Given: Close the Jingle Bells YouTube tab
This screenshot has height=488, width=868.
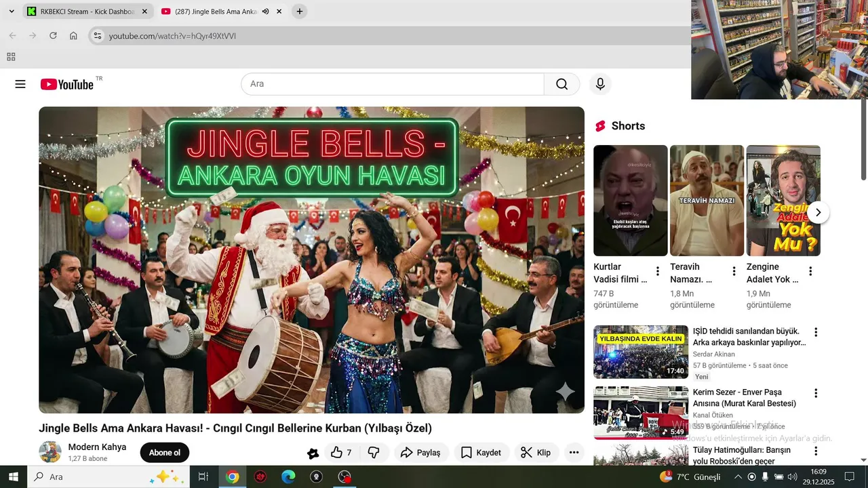Looking at the screenshot, I should point(279,12).
